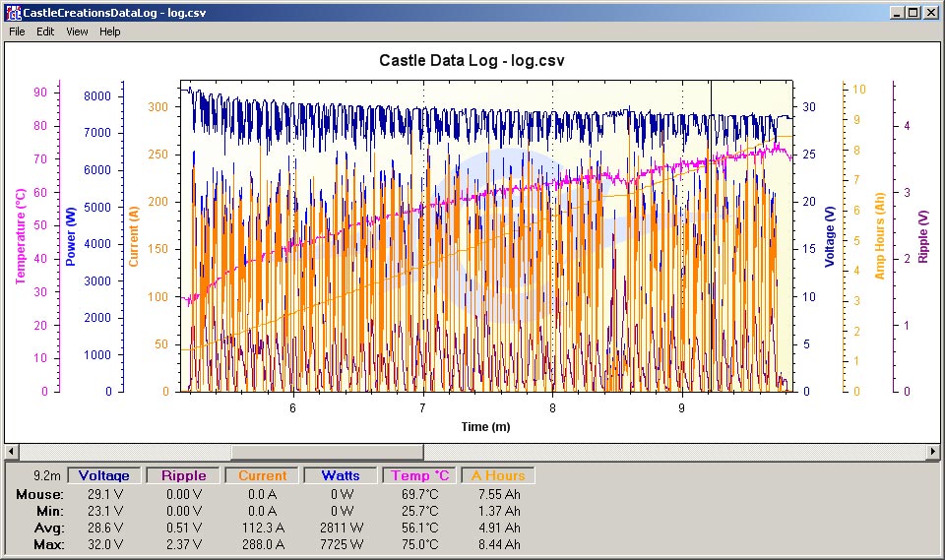The width and height of the screenshot is (945, 560).
Task: Toggle the Temp °C series button
Action: click(419, 475)
